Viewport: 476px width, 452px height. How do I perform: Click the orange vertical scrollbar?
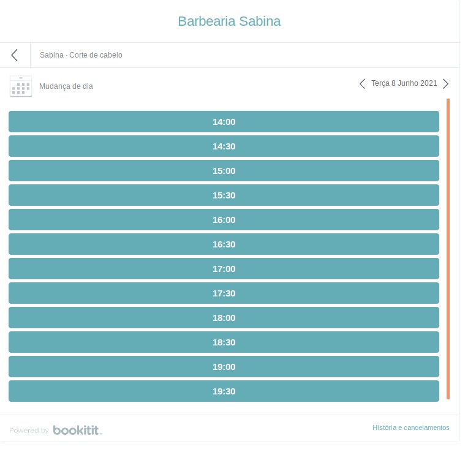point(448,249)
